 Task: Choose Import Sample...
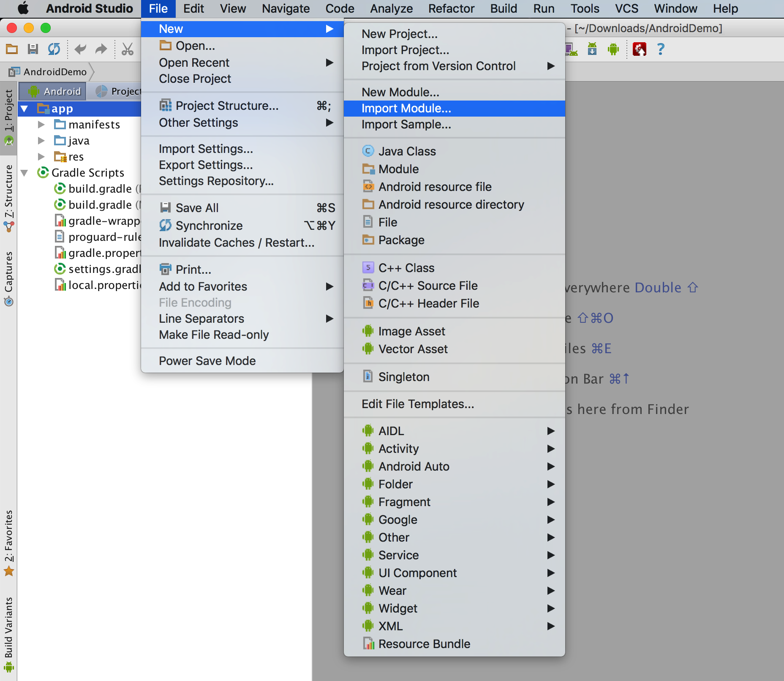click(455, 124)
